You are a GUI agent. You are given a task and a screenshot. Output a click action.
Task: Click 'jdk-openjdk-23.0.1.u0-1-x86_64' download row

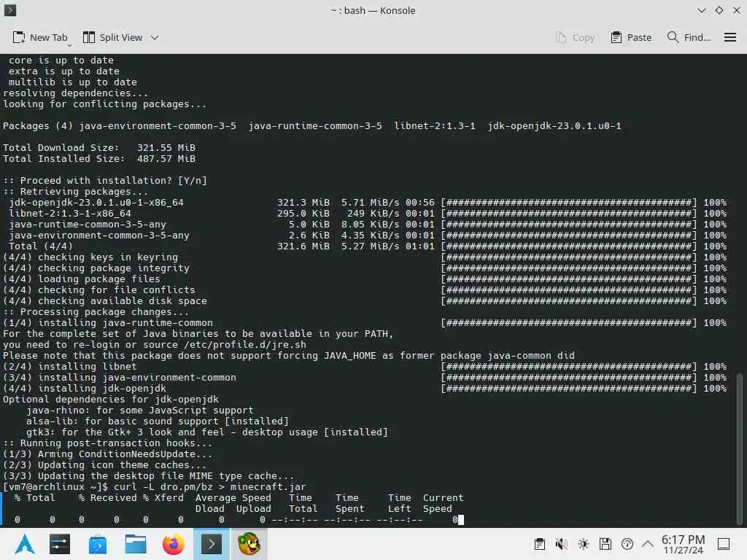(368, 203)
